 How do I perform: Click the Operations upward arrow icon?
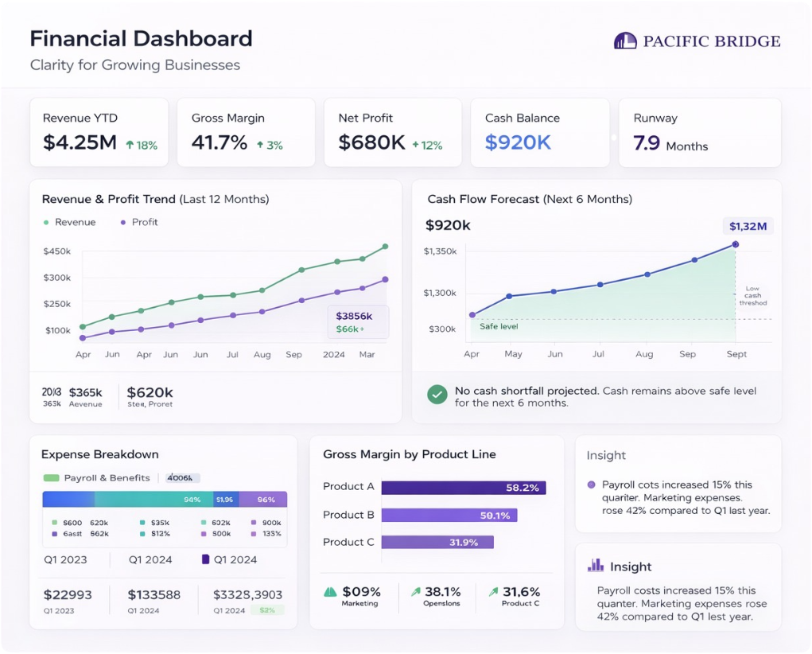(x=415, y=592)
